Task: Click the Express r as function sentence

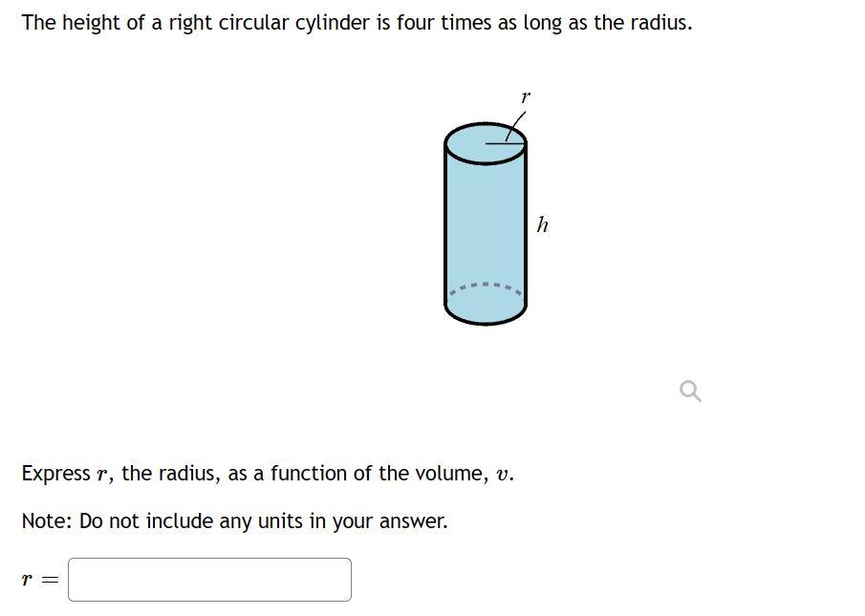Action: point(266,473)
